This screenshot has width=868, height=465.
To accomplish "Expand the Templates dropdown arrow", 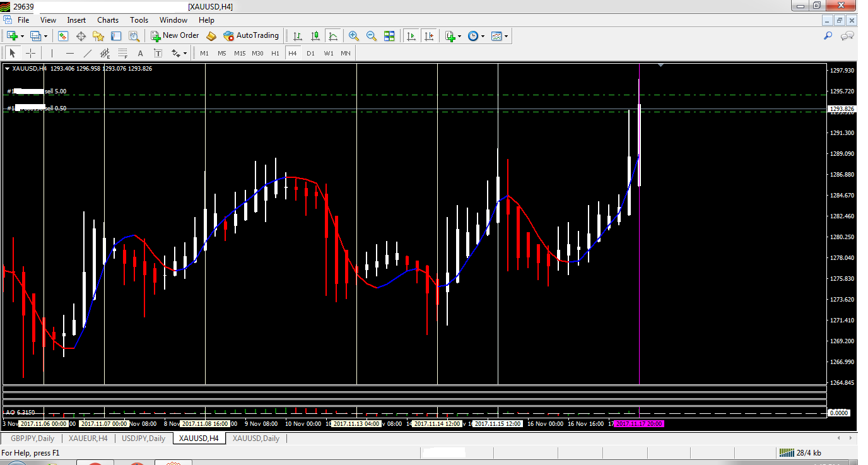I will [506, 36].
